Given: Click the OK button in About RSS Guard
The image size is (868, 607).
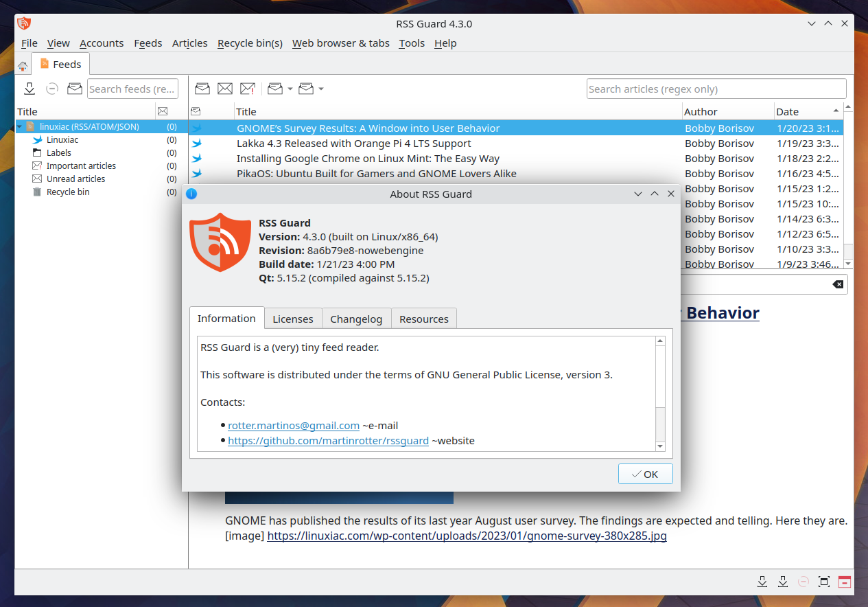Looking at the screenshot, I should pyautogui.click(x=645, y=474).
